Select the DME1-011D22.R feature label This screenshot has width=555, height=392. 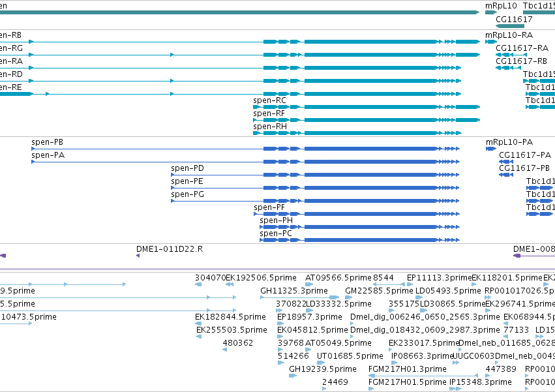[170, 249]
